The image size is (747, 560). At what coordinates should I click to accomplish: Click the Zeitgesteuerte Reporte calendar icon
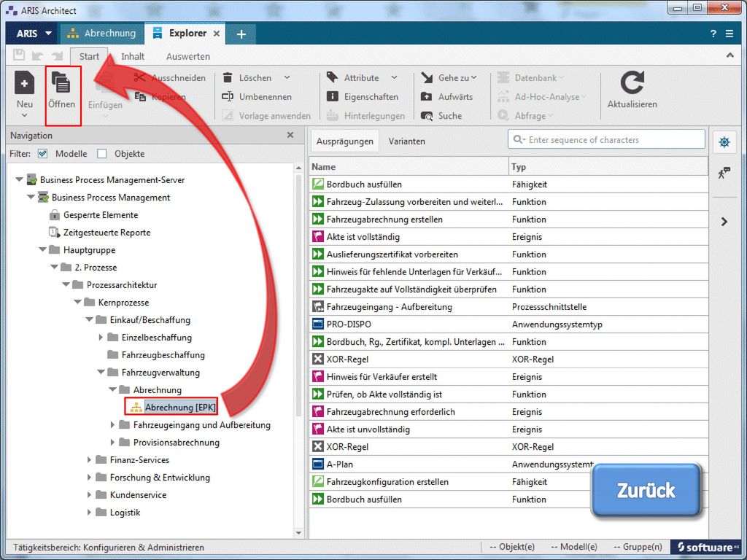pyautogui.click(x=54, y=233)
